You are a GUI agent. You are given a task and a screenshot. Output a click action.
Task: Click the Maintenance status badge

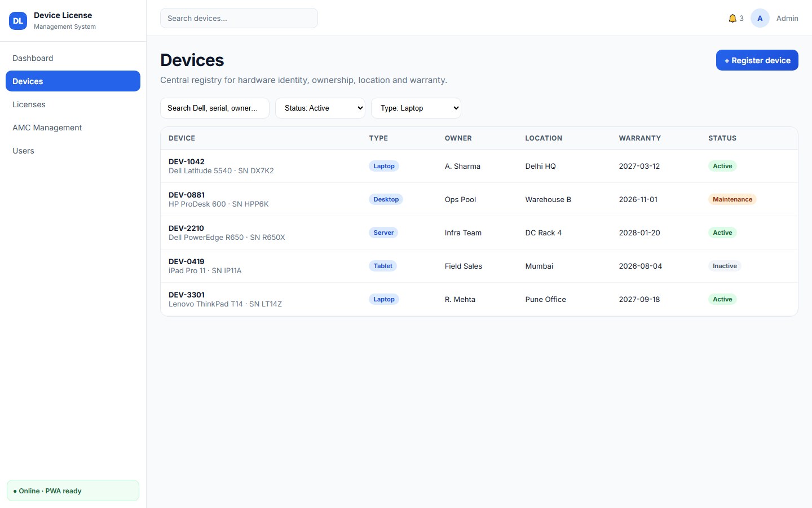coord(732,199)
